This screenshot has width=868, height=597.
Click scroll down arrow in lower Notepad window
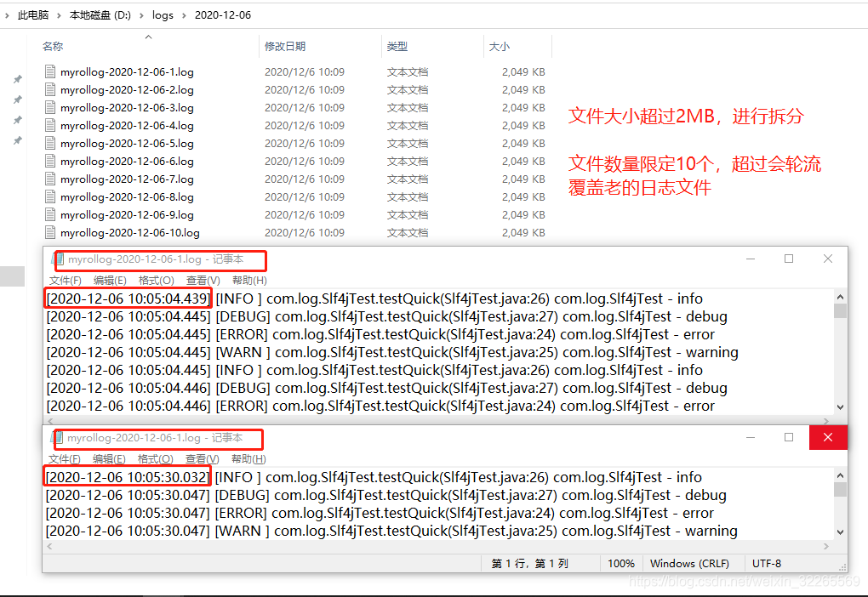(840, 532)
